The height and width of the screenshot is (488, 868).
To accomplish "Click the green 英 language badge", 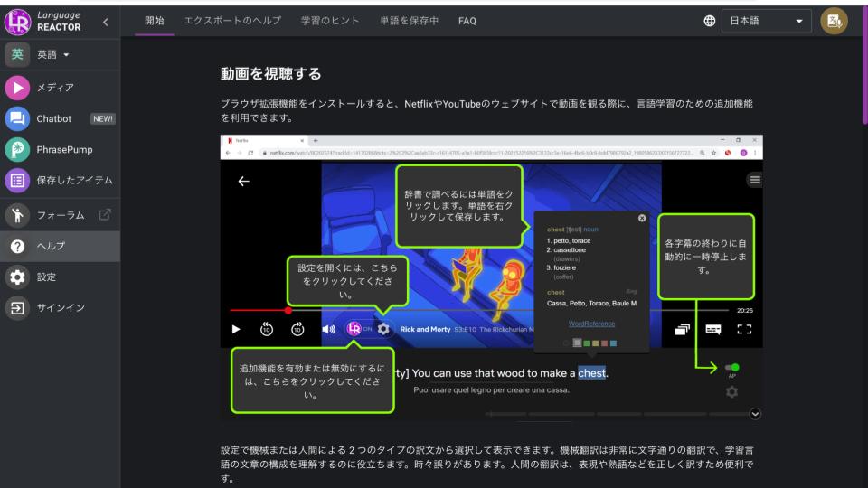I will pyautogui.click(x=17, y=54).
